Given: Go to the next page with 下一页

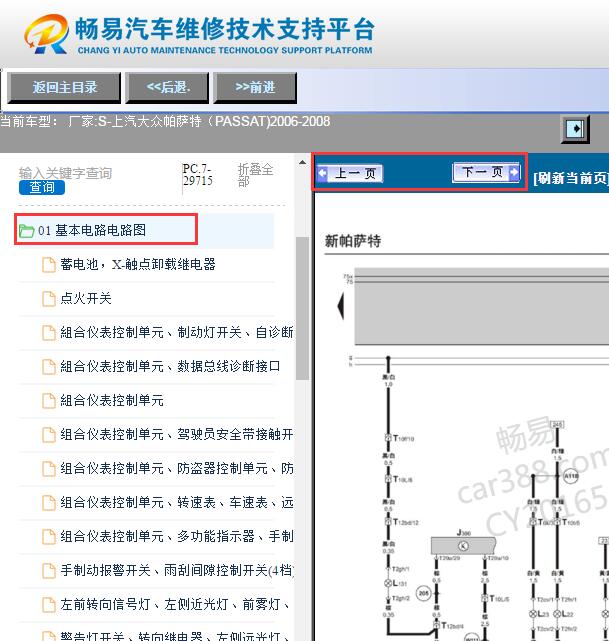Looking at the screenshot, I should pyautogui.click(x=486, y=172).
